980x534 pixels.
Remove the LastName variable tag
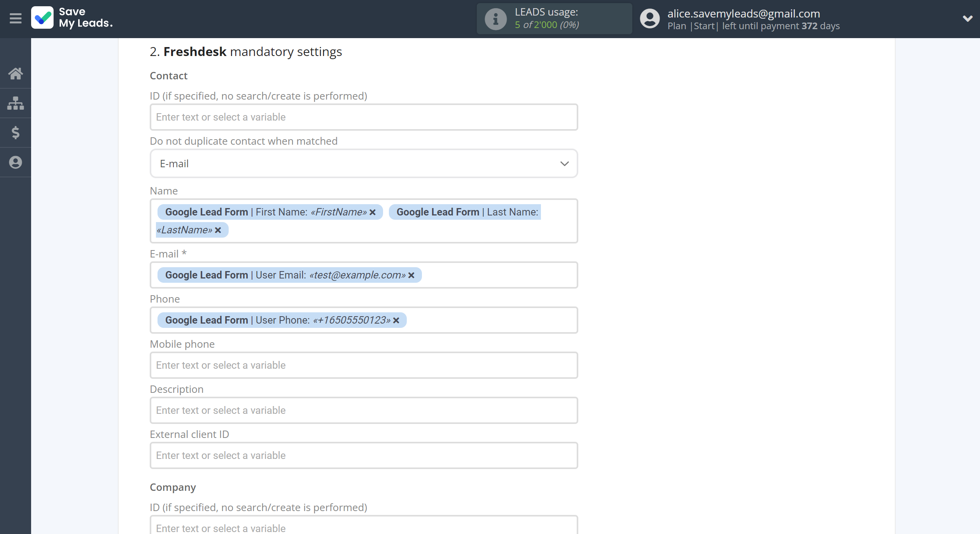coord(218,230)
